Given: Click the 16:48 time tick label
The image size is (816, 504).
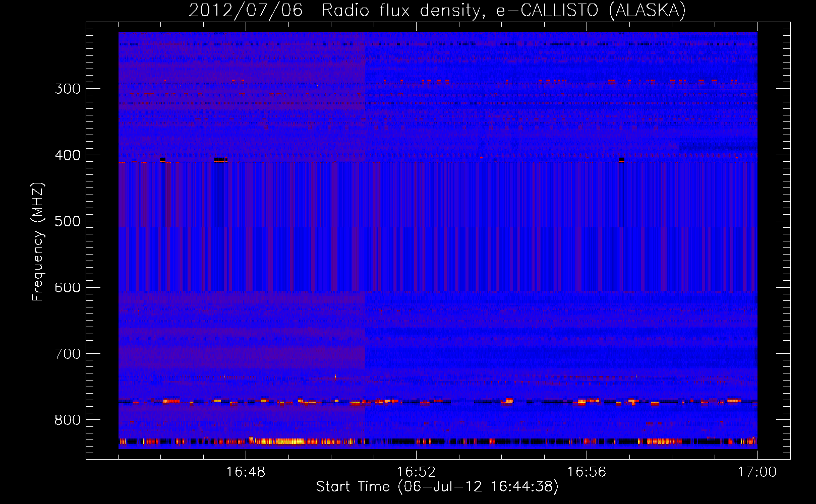Looking at the screenshot, I should [246, 472].
